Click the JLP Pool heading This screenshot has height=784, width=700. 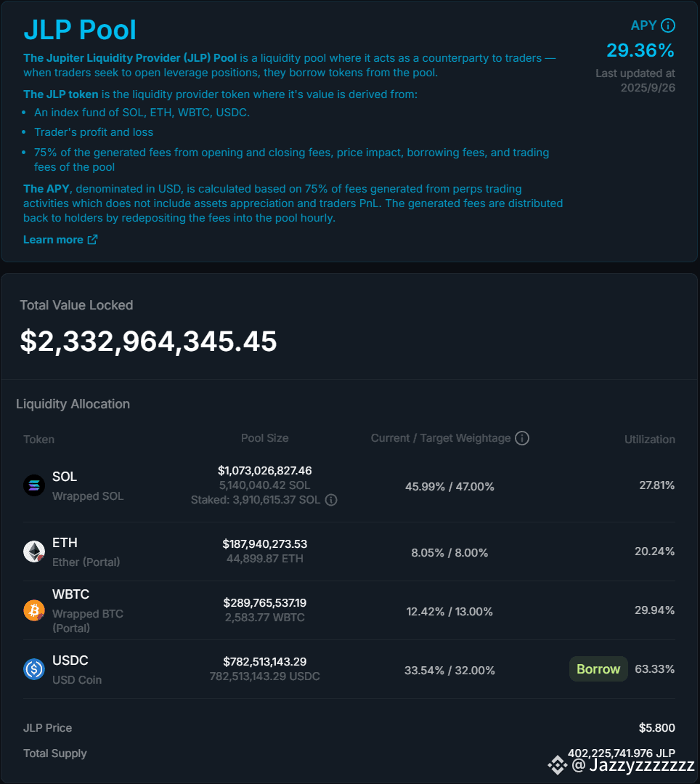80,30
